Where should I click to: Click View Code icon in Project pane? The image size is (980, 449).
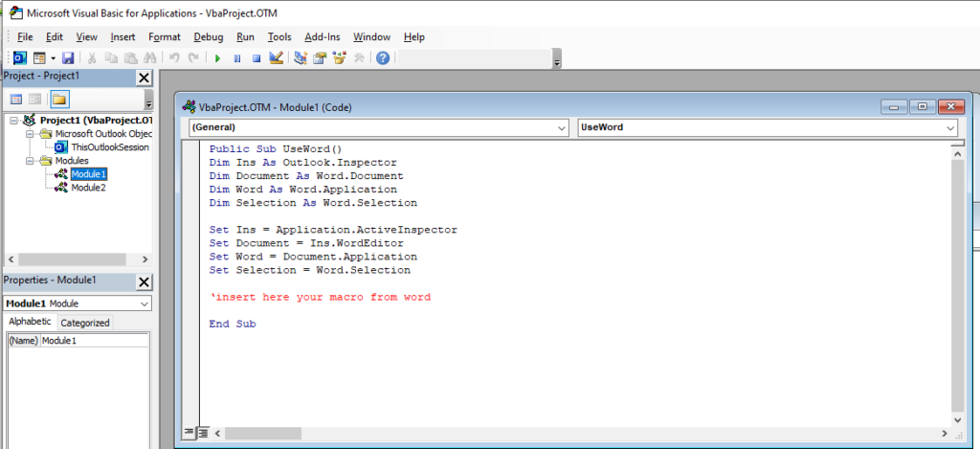[x=17, y=100]
